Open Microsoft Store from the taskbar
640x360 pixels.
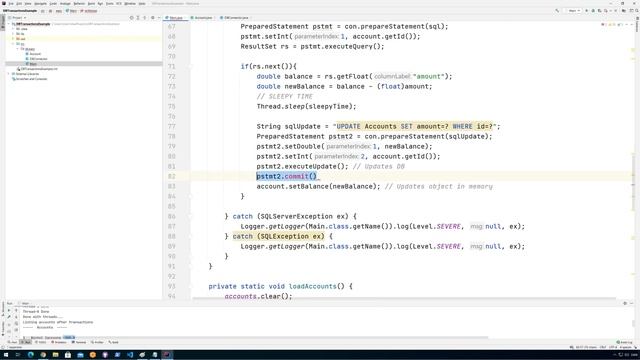point(68,355)
